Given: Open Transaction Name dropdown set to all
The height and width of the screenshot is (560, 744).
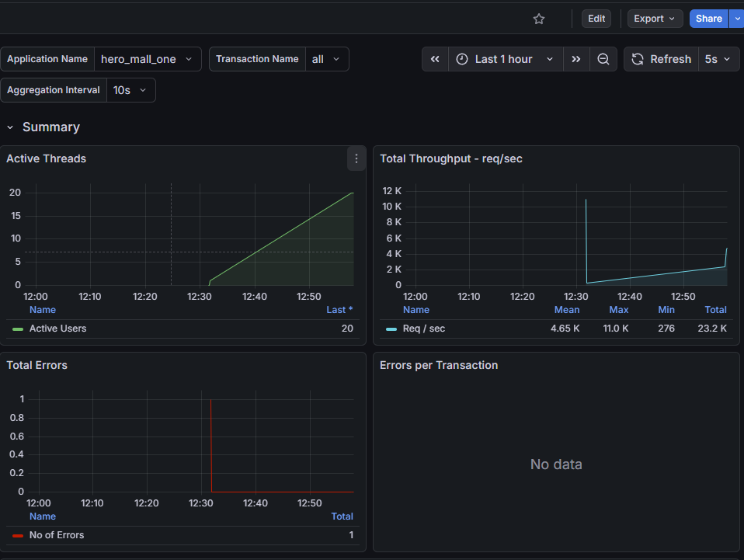Looking at the screenshot, I should click(326, 59).
